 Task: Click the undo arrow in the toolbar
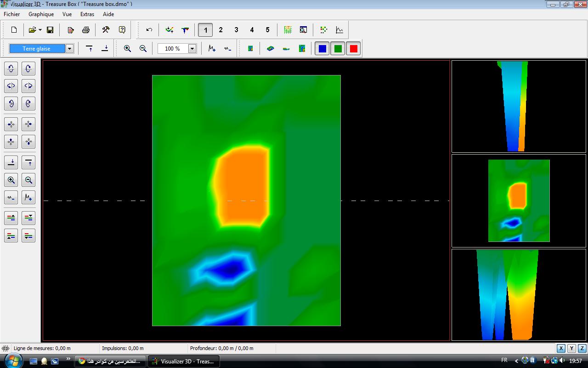pos(149,30)
